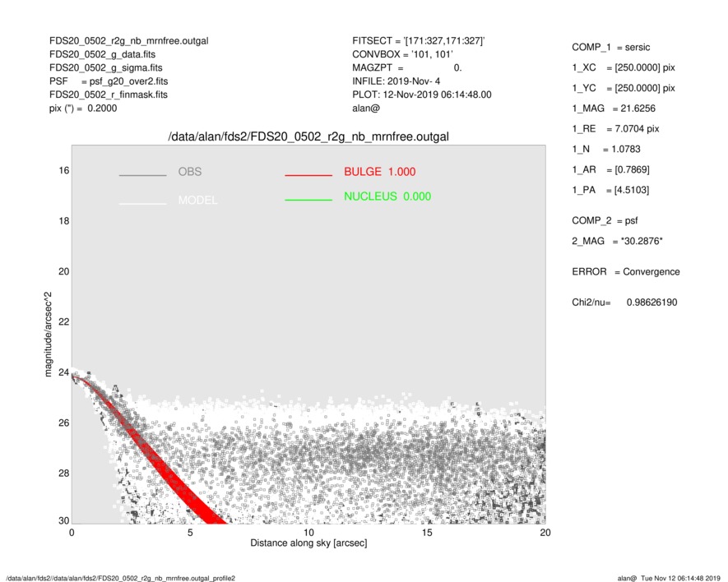Click the gray OBS legend line sample
728x582 pixels.
point(142,175)
